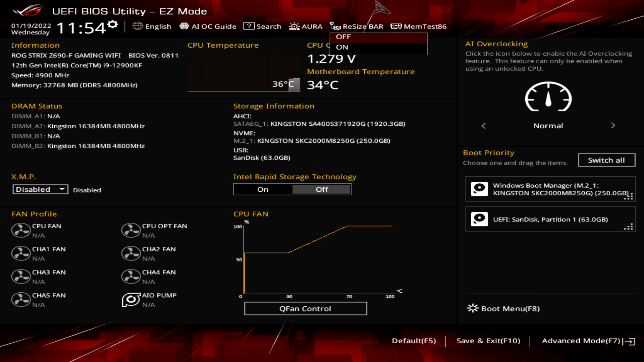644x362 pixels.
Task: Click the AI Overclocking speedometer icon
Action: [x=548, y=97]
